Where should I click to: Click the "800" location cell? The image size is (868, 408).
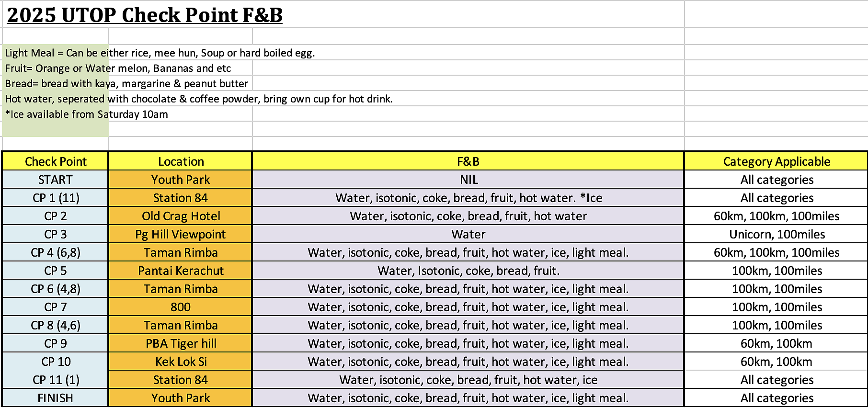181,307
